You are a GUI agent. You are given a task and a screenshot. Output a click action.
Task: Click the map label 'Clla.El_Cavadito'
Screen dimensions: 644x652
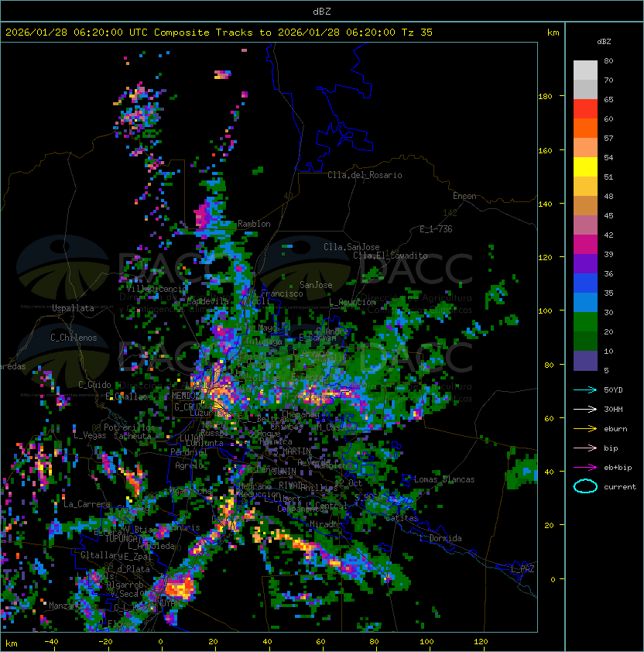coord(390,256)
